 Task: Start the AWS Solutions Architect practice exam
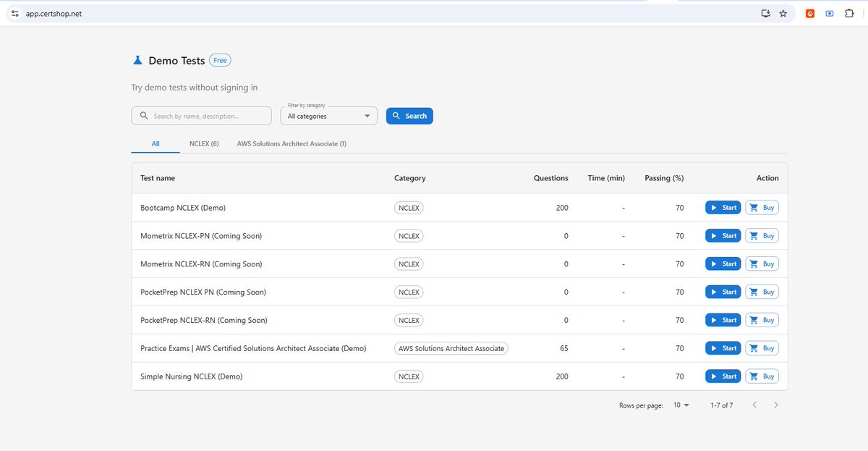point(723,348)
